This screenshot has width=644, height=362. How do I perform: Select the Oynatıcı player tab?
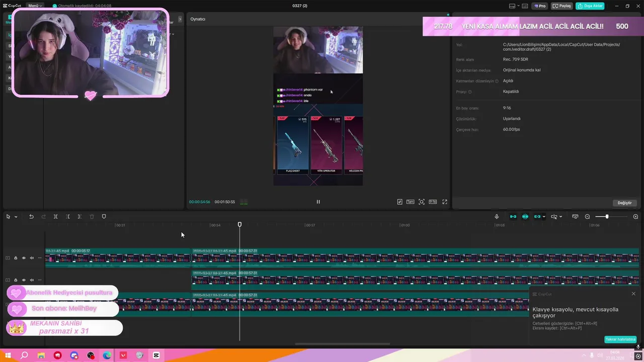pos(198,19)
